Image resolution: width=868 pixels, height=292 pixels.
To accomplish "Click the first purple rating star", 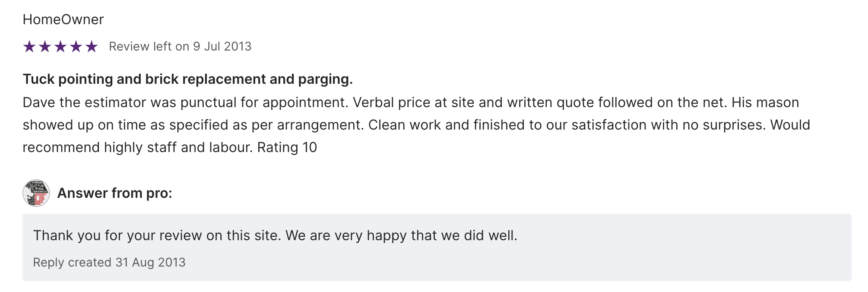I will [x=29, y=47].
